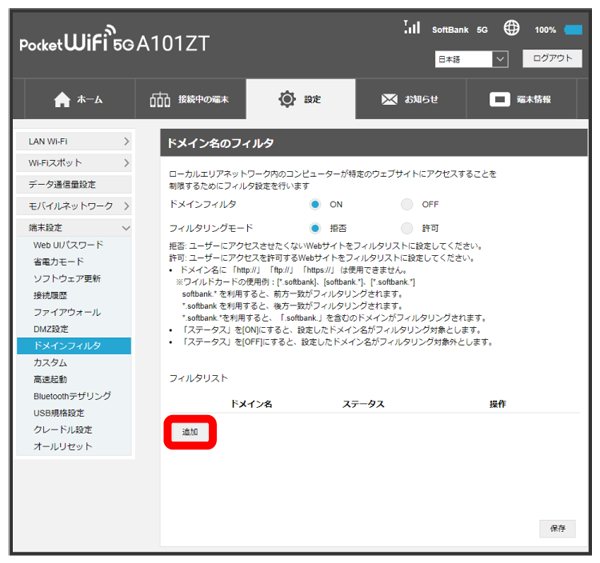The height and width of the screenshot is (563, 600).
Task: Click the signal strength icon
Action: tap(411, 28)
